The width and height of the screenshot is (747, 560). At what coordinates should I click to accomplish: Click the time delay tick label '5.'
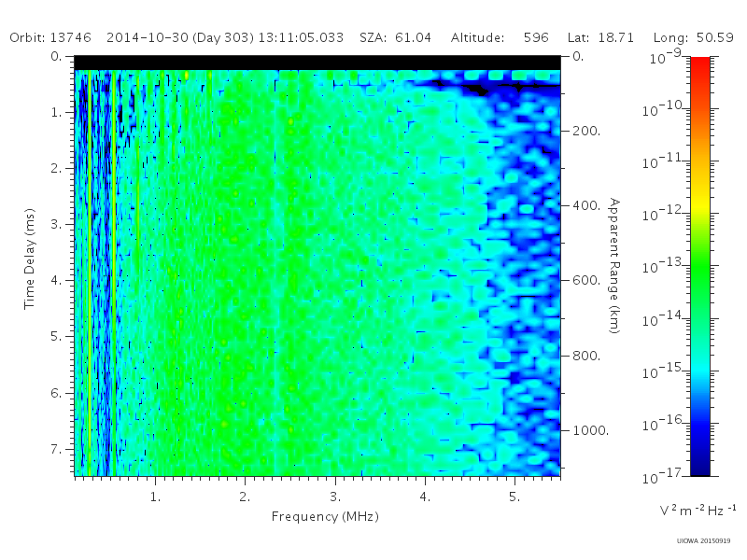(56, 336)
